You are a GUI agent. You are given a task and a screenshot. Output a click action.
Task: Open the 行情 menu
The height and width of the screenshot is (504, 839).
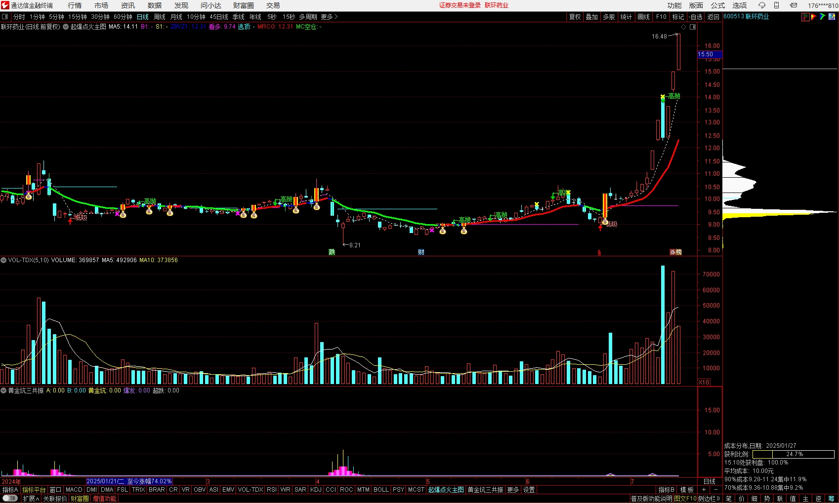[75, 5]
